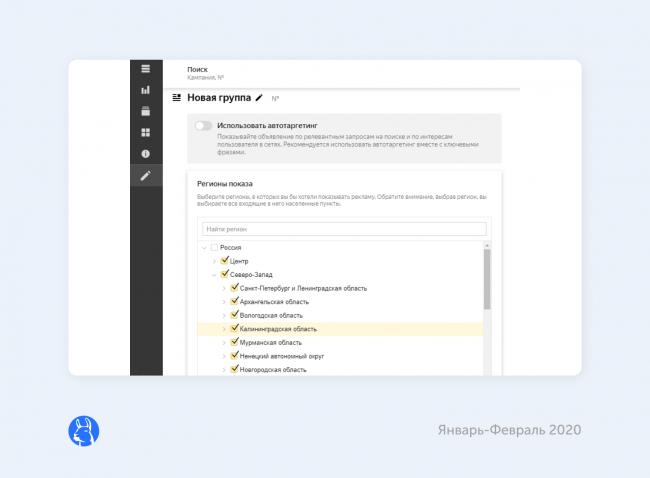Uncheck the Центр region checkbox
The image size is (650, 478).
pos(224,260)
